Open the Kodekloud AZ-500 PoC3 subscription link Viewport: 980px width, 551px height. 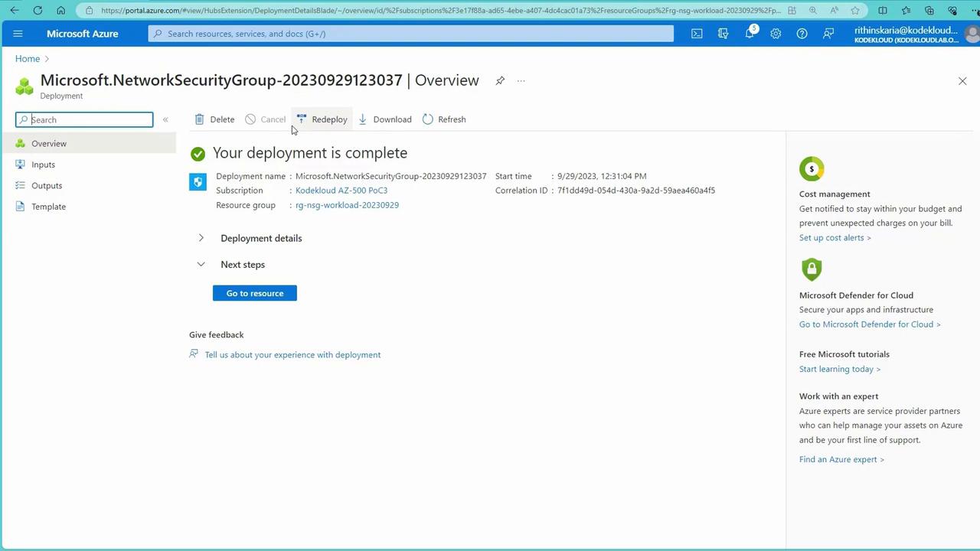tap(341, 191)
